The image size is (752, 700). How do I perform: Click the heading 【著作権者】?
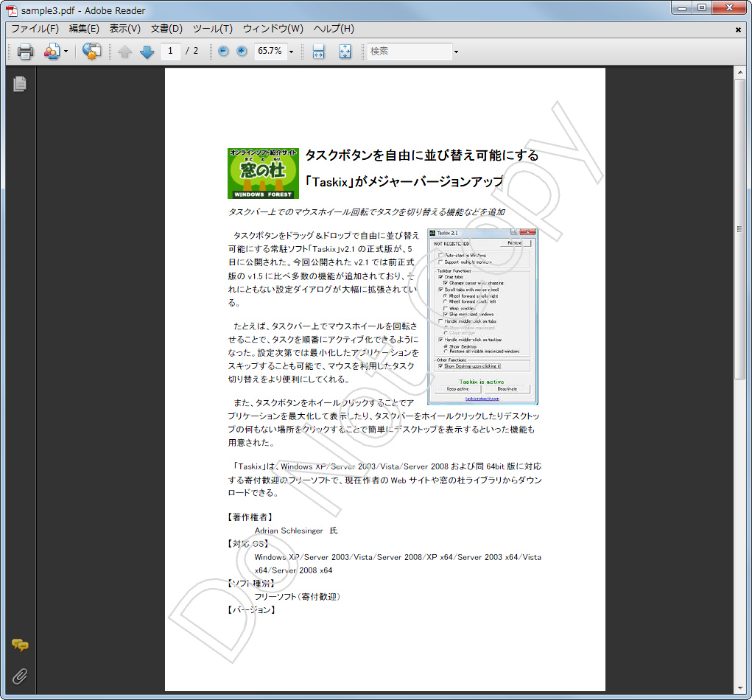[x=250, y=517]
